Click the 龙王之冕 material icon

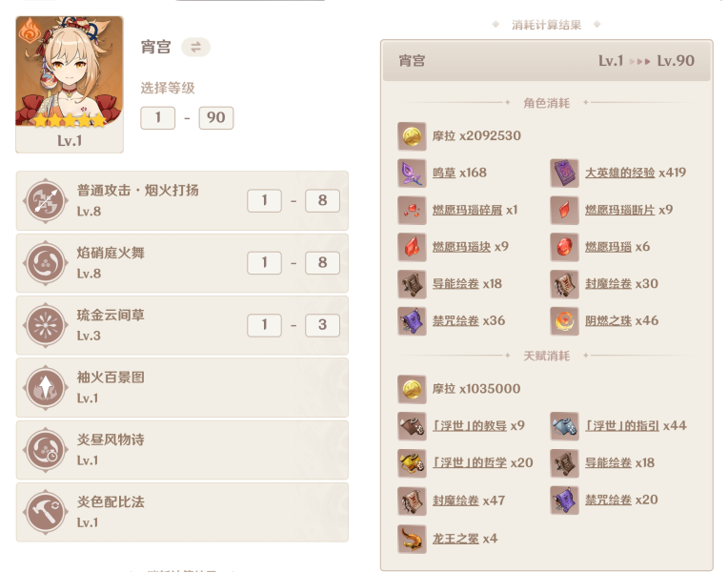412,539
